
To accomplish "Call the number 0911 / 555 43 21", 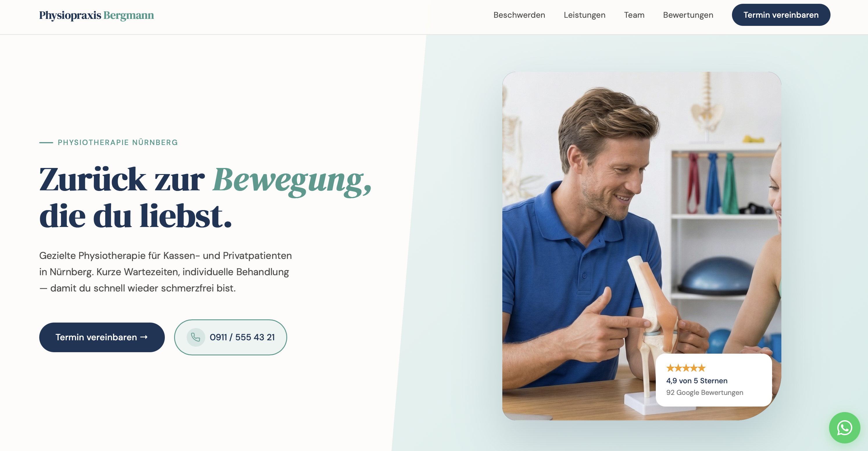I will [231, 337].
